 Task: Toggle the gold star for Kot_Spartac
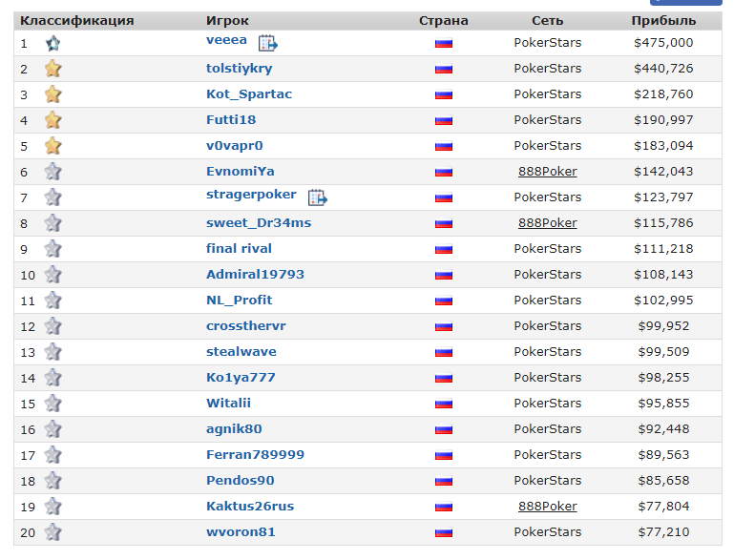pos(52,94)
